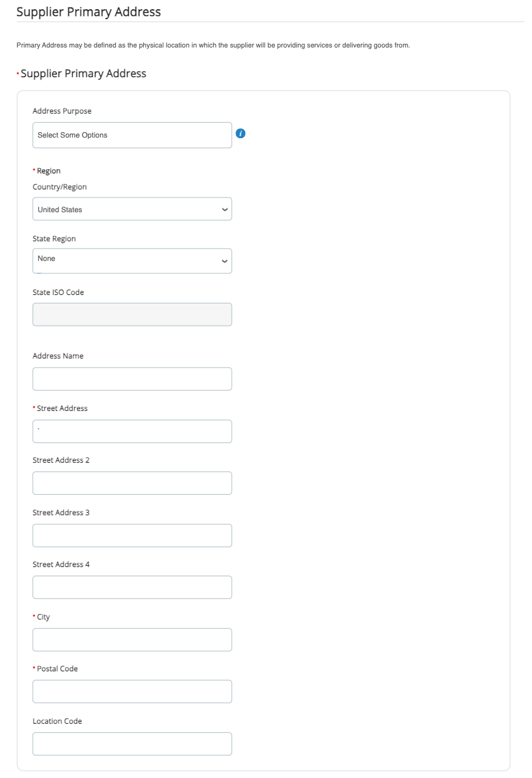
Task: Focus the Location Code text field
Action: pos(132,744)
